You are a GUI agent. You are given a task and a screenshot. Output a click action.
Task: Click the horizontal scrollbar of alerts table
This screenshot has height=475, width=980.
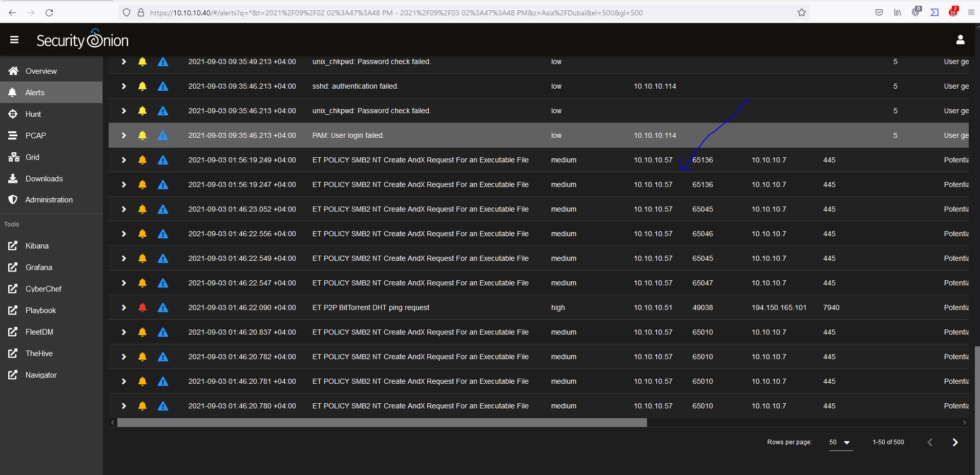coord(382,423)
